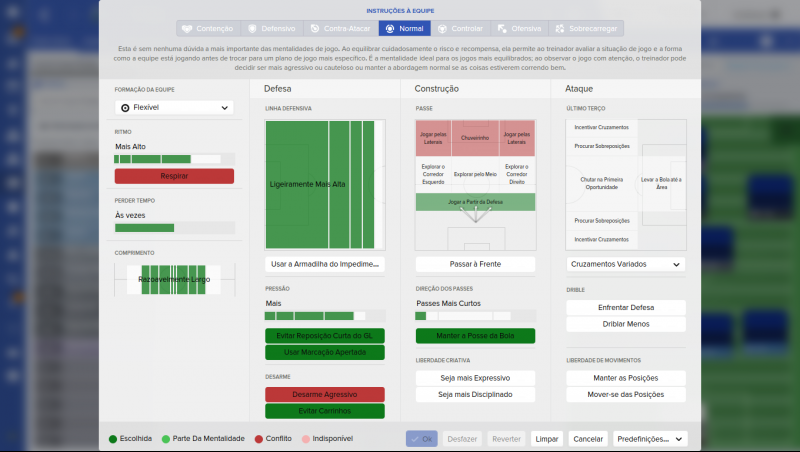Switch to the Ofensiva mentality

point(520,29)
